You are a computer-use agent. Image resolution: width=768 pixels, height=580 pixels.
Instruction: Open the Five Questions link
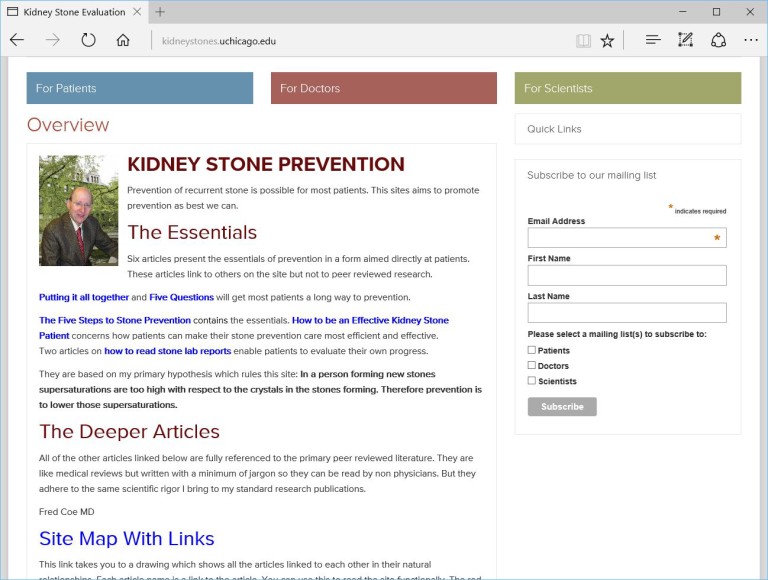(x=181, y=297)
